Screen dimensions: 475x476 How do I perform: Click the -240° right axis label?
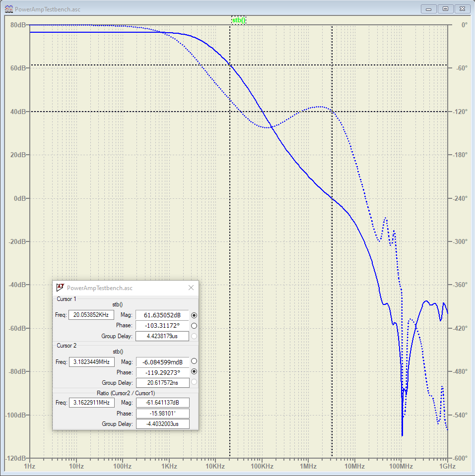pos(461,198)
